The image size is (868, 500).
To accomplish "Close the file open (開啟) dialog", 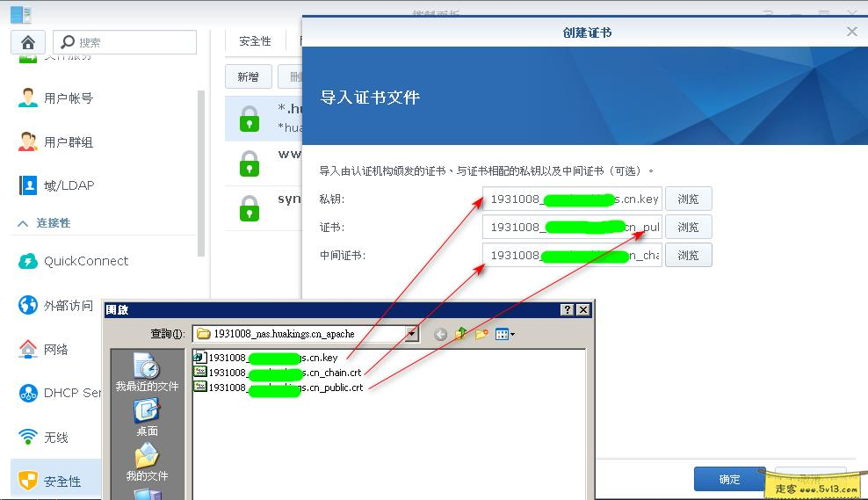I will (583, 309).
